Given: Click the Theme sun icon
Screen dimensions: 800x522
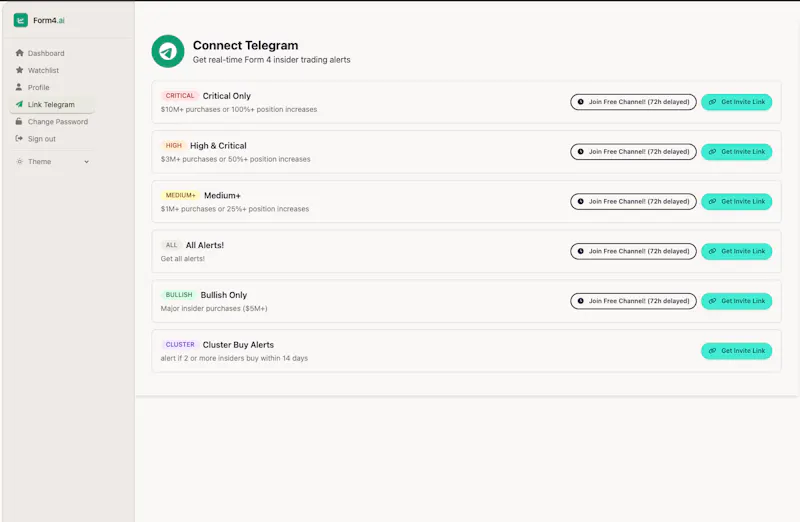Looking at the screenshot, I should pyautogui.click(x=19, y=161).
